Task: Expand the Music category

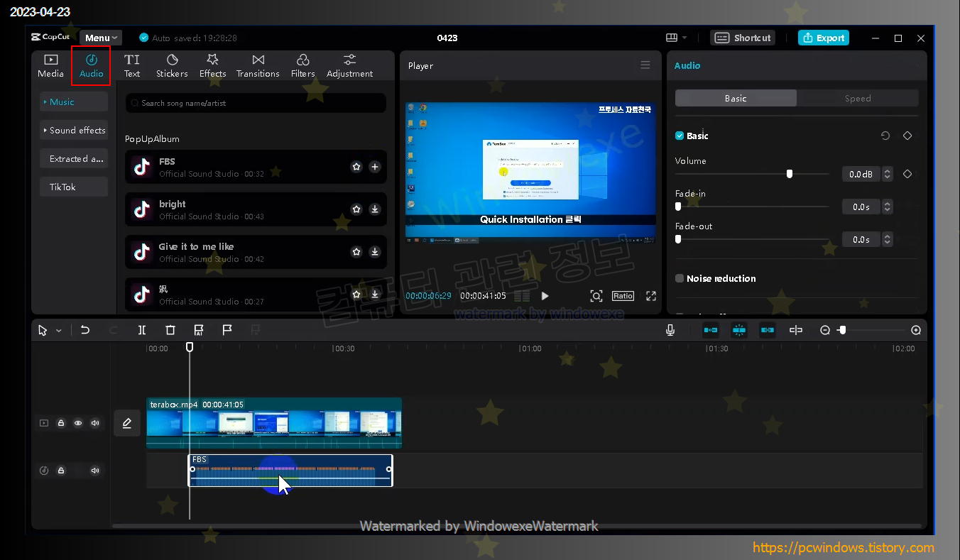Action: coord(74,102)
